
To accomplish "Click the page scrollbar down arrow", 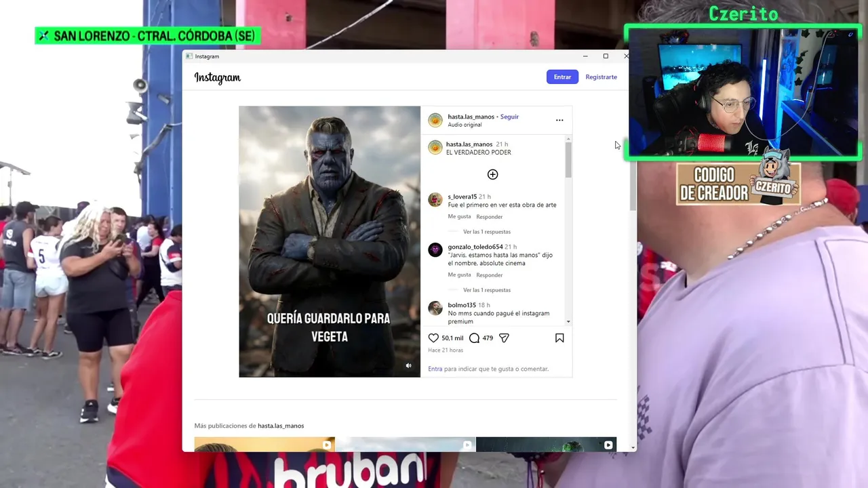I will click(x=633, y=447).
